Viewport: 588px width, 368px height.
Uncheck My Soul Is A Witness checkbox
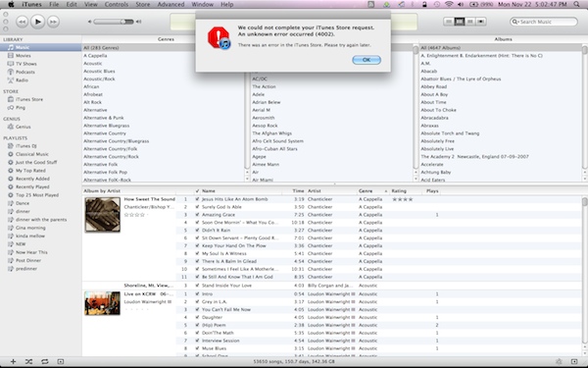[197, 253]
